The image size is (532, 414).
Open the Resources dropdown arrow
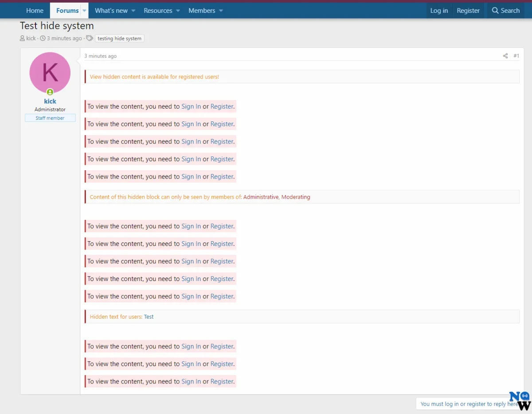tap(178, 11)
